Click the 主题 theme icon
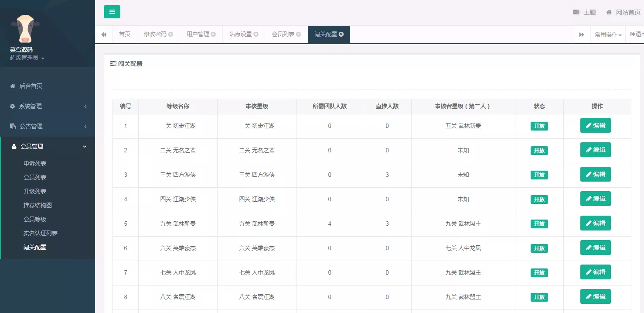This screenshot has width=644, height=313. tap(576, 12)
